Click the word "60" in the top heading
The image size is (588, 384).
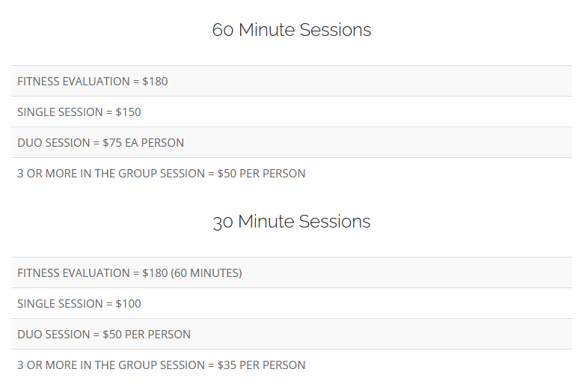pyautogui.click(x=223, y=30)
